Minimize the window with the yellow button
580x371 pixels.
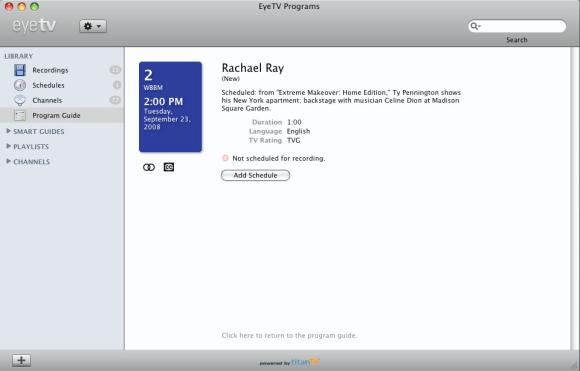pos(21,6)
